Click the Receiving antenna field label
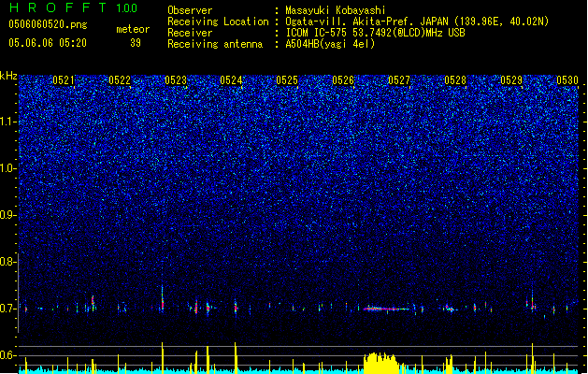This screenshot has width=588, height=374. coord(215,44)
